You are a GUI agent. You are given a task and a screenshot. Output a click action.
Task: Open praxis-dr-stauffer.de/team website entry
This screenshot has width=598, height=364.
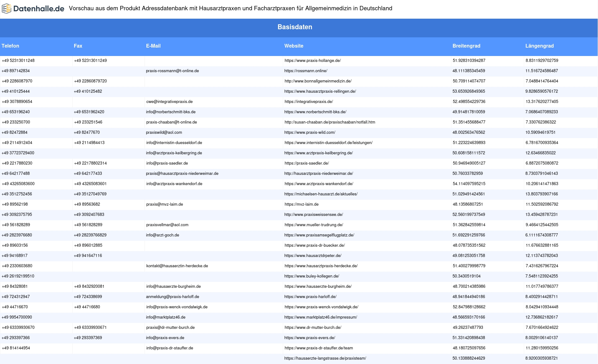tap(319, 348)
